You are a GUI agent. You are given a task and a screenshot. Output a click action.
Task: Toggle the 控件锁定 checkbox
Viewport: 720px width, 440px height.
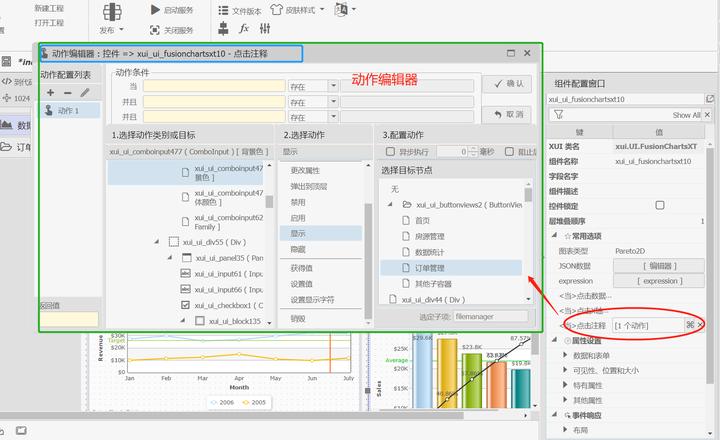coord(659,205)
